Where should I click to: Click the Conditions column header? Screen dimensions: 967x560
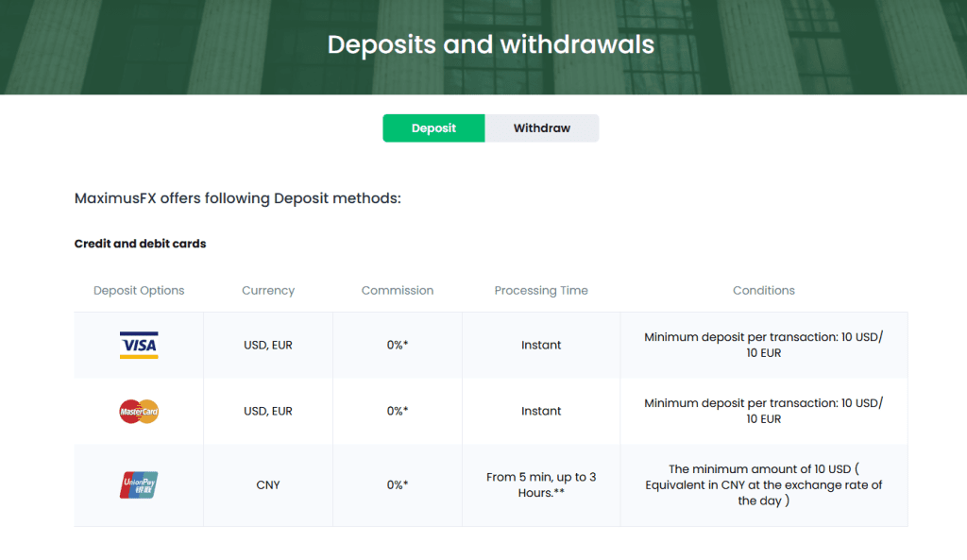pos(763,291)
